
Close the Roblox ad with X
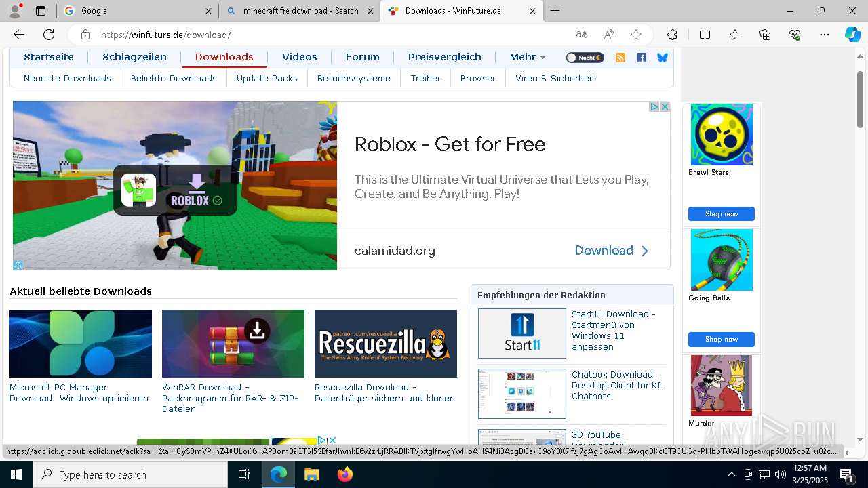tap(665, 107)
